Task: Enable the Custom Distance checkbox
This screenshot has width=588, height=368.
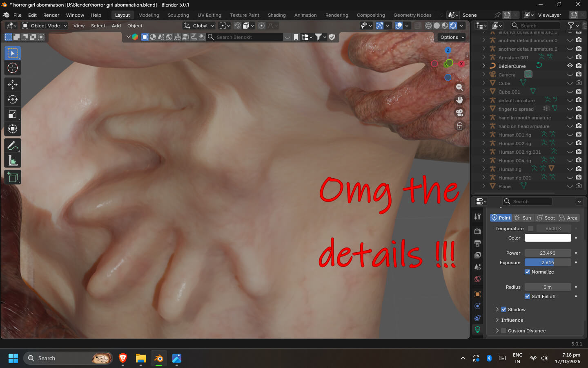Action: pyautogui.click(x=504, y=331)
